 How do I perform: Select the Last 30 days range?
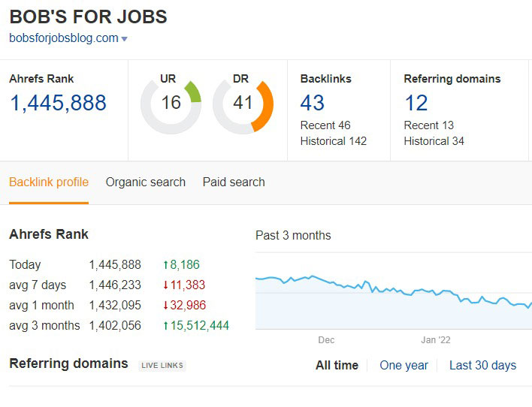click(483, 365)
